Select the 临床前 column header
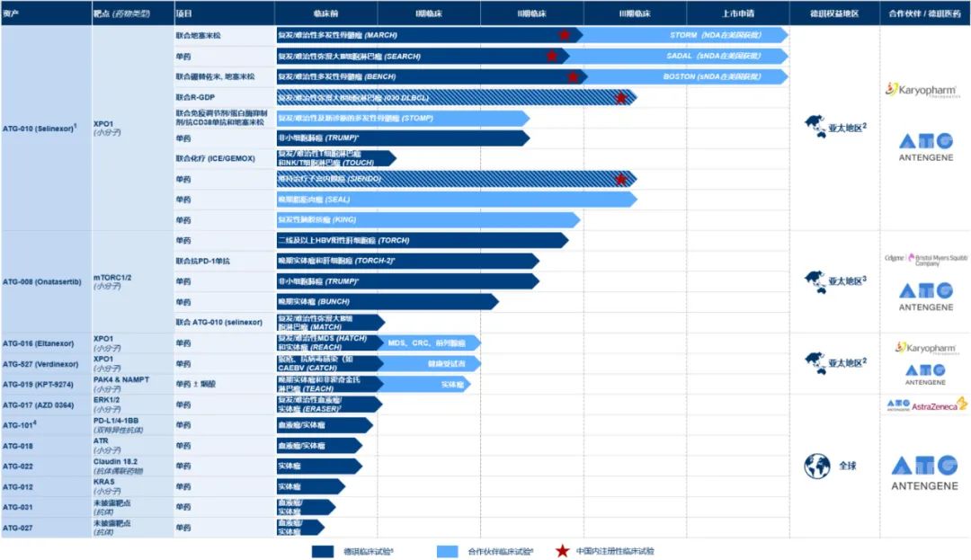This screenshot has height=560, width=971. 326,13
